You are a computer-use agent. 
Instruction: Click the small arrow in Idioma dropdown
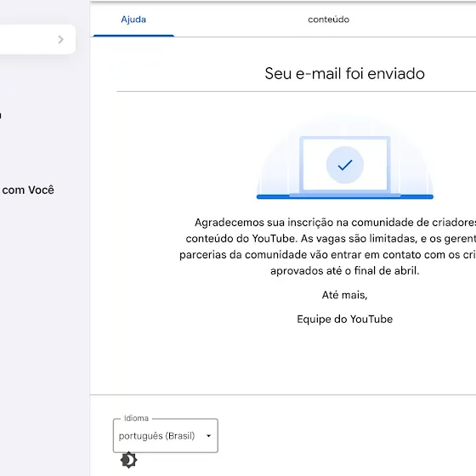coord(208,435)
